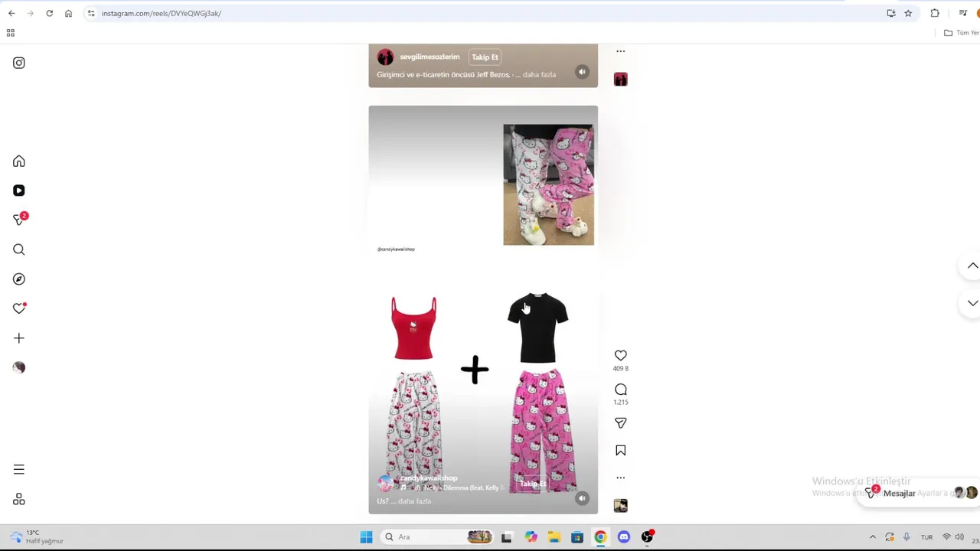Viewport: 980px width, 551px height.
Task: Click the instagram.com address bar
Action: (490, 13)
